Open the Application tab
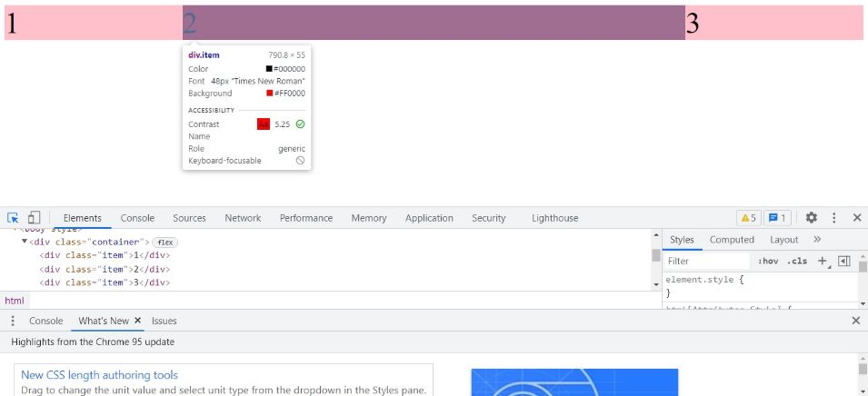Screen dimensions: 868x396 [429, 218]
